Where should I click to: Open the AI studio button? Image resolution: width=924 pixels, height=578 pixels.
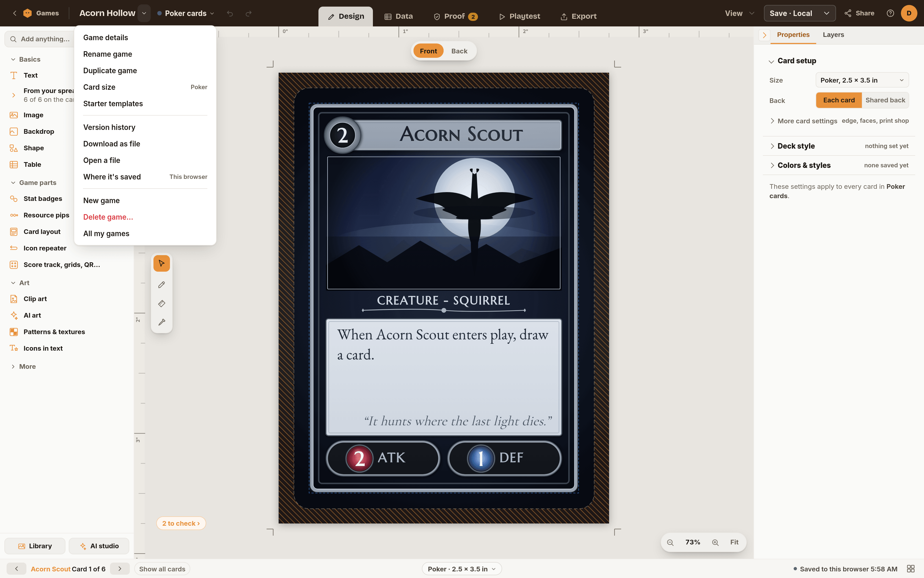99,546
